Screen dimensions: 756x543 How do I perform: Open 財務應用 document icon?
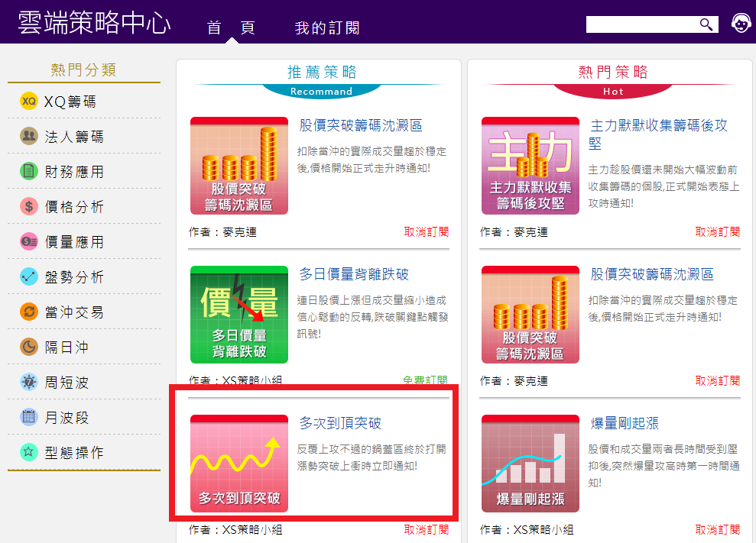pos(29,172)
